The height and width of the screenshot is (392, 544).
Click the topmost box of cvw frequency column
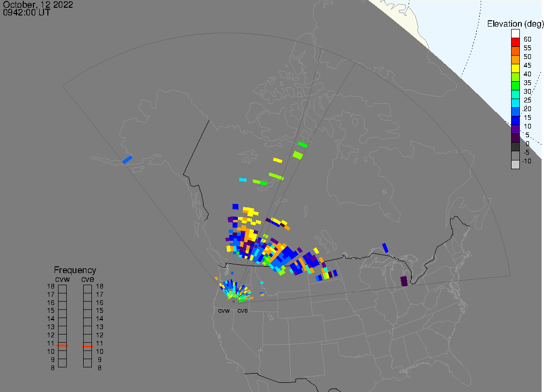coord(62,289)
